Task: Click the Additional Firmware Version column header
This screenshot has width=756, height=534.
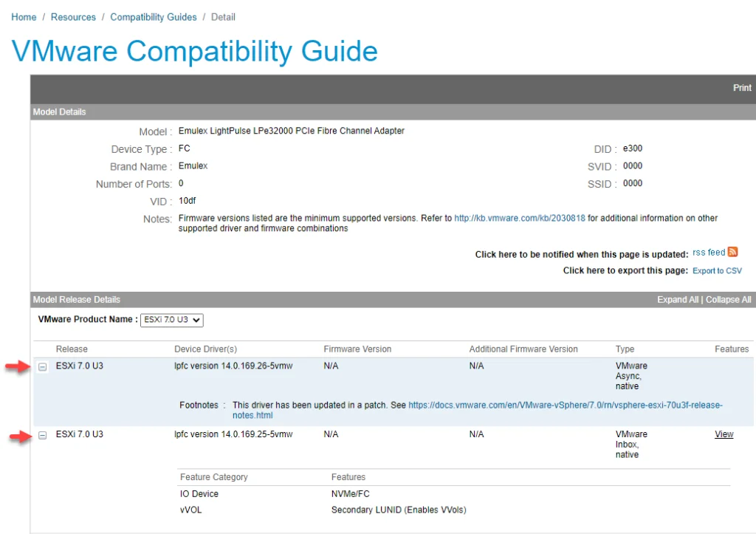Action: pyautogui.click(x=523, y=349)
